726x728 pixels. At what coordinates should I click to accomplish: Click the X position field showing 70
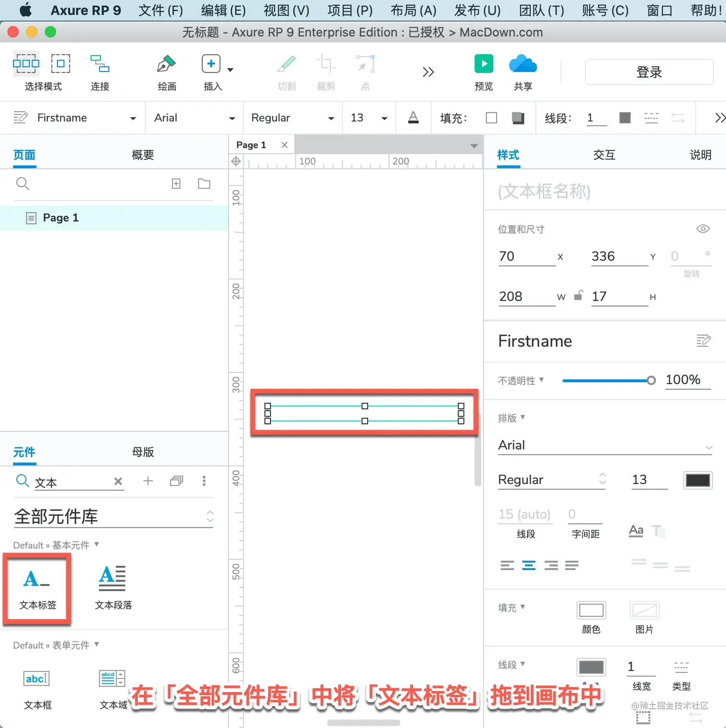click(527, 256)
